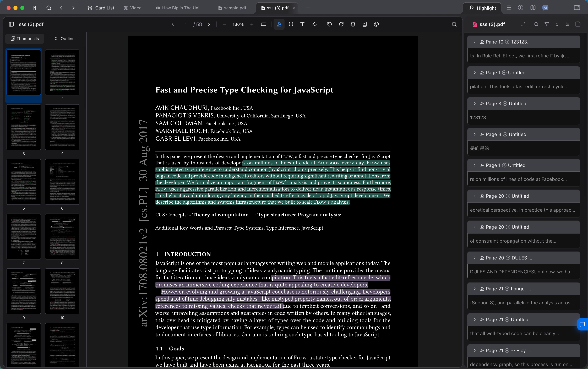
Task: Click the purple highlighted introduction text
Action: 273,292
